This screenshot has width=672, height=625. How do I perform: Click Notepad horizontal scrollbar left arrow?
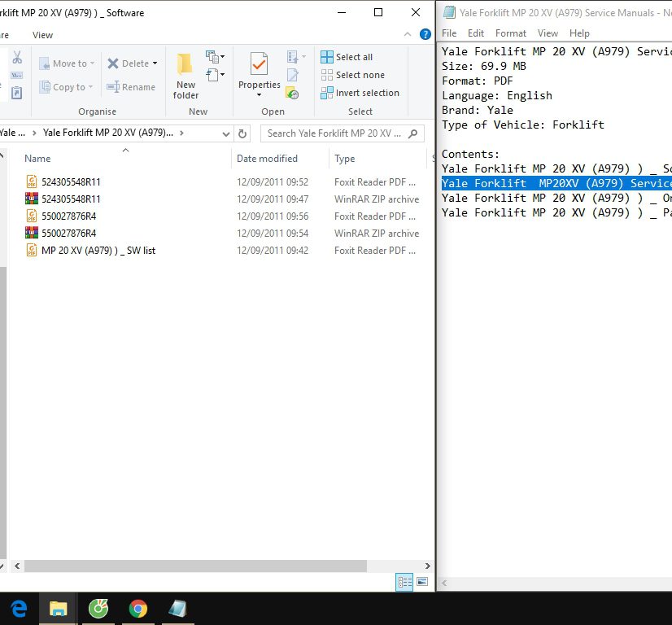click(x=444, y=583)
